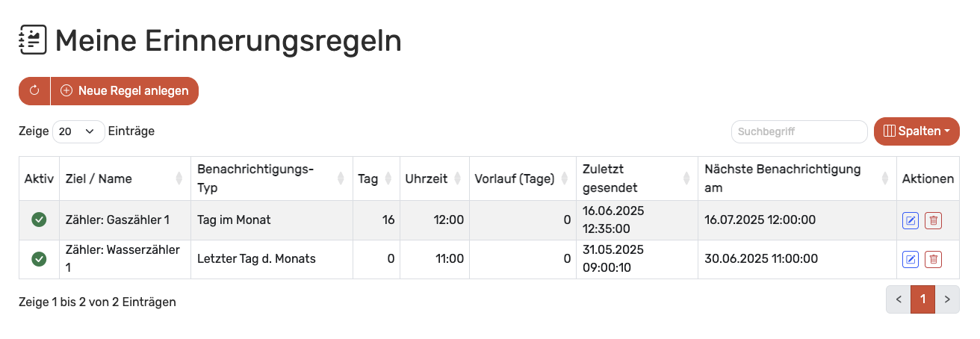Go to next page arrow

tap(947, 299)
